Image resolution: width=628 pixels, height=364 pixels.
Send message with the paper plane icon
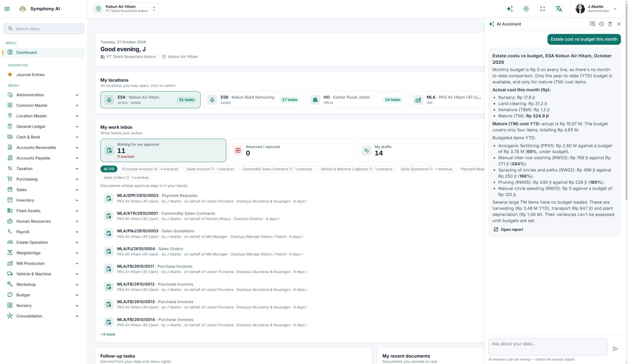coord(615,349)
